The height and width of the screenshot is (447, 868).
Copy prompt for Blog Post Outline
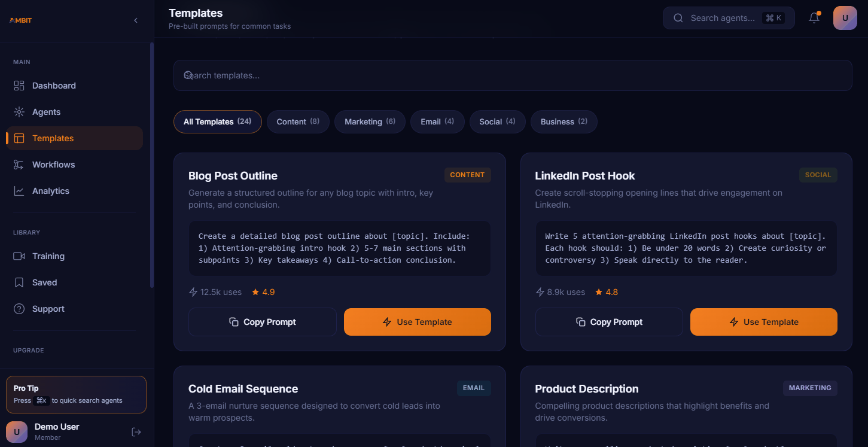[x=262, y=322]
